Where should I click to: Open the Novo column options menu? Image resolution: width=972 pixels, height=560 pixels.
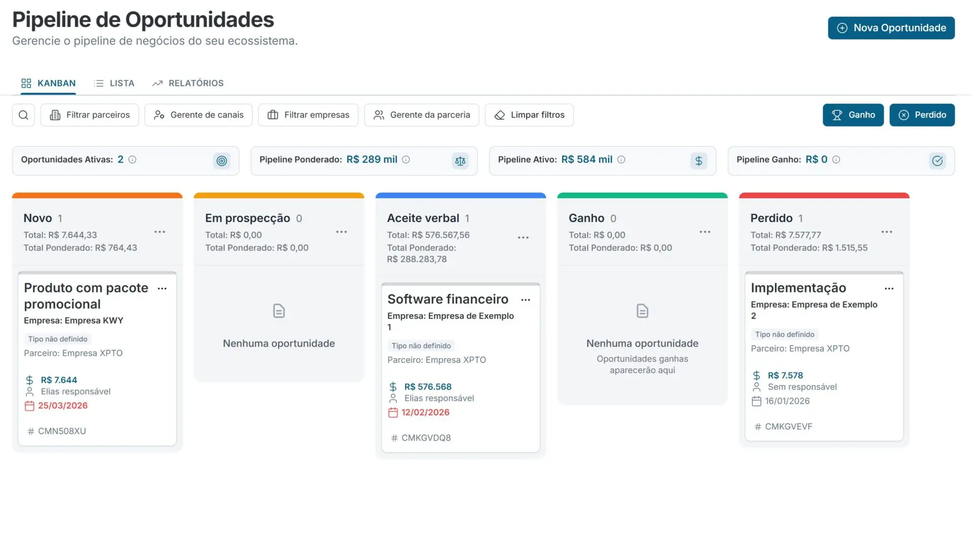tap(160, 232)
